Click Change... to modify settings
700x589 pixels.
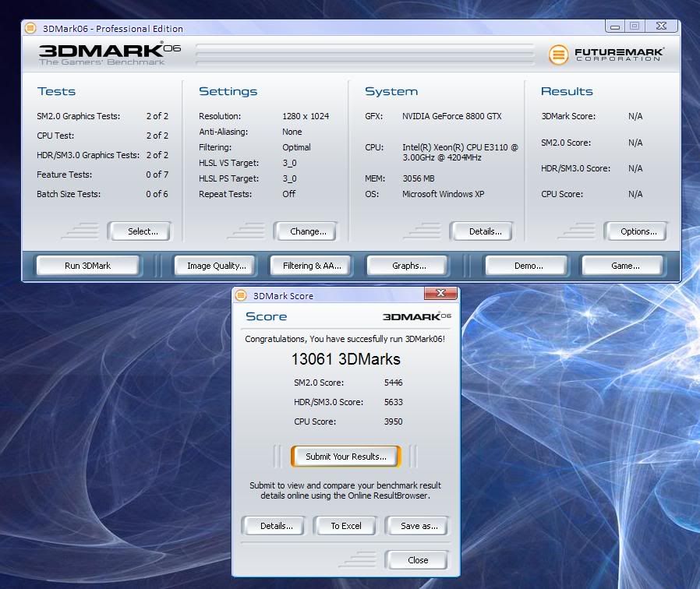[305, 231]
